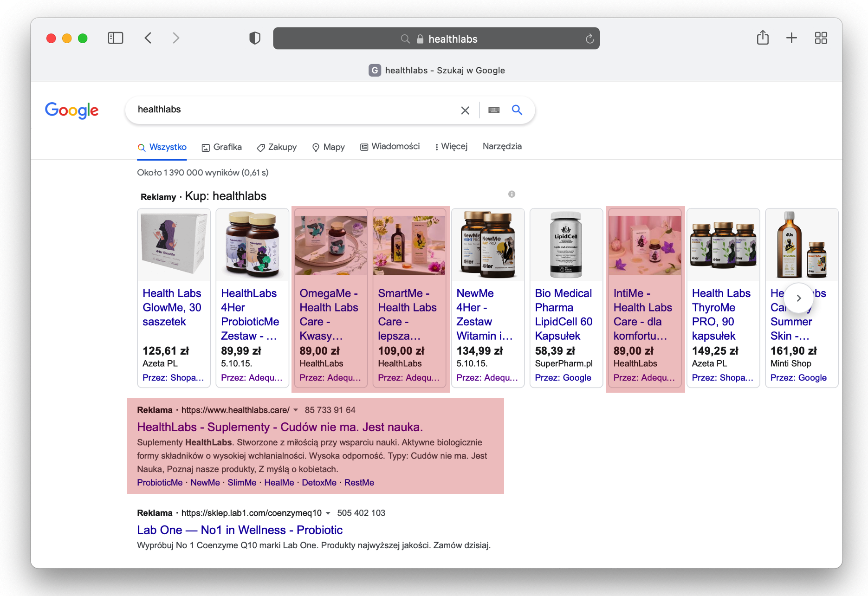The image size is (868, 596).
Task: Reload the page with the refresh icon
Action: click(x=589, y=39)
